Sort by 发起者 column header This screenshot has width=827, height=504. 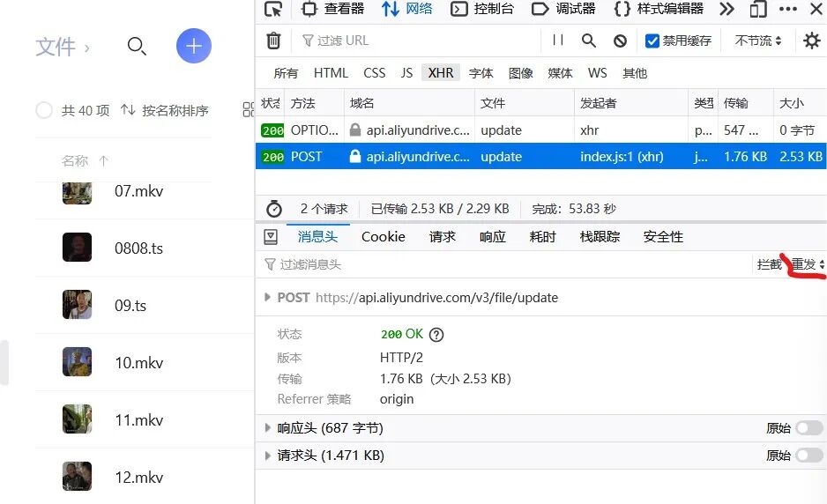click(x=630, y=103)
